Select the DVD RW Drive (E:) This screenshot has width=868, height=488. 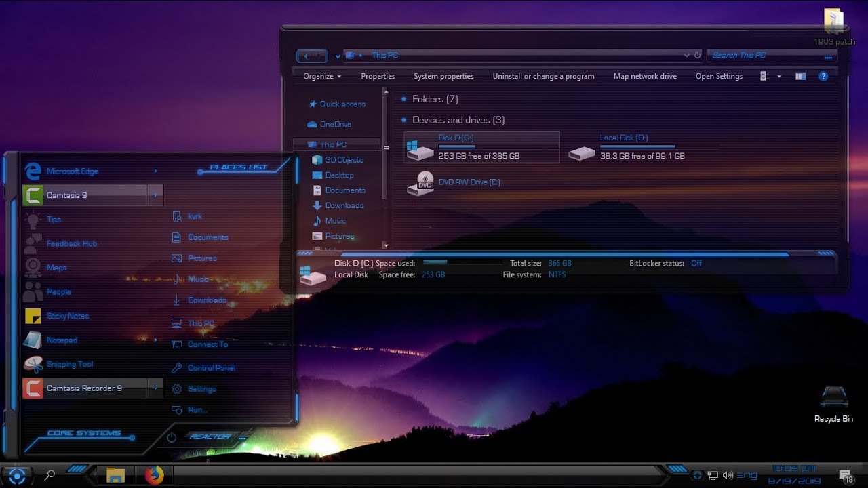(453, 183)
